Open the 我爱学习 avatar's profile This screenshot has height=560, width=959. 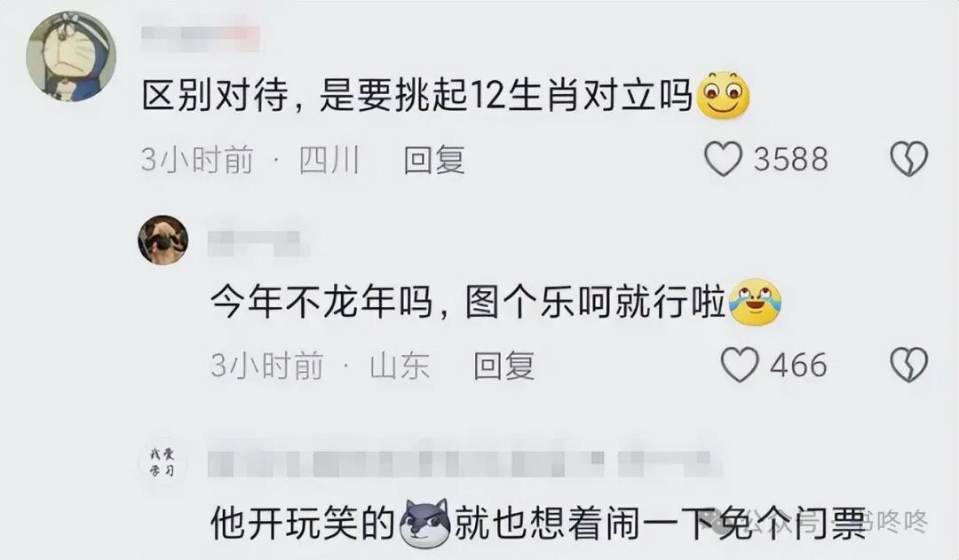[162, 461]
